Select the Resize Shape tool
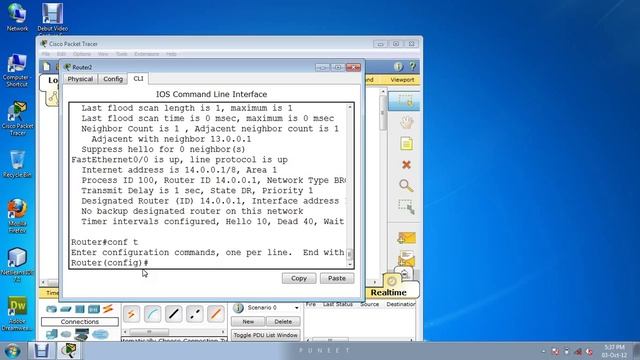The image size is (640, 360). click(x=407, y=207)
